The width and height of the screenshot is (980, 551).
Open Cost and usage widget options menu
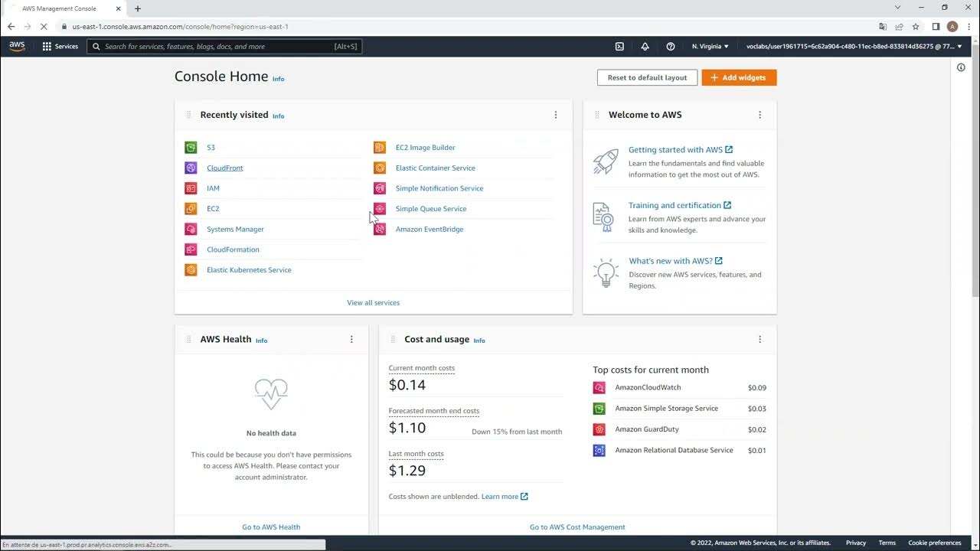tap(759, 339)
